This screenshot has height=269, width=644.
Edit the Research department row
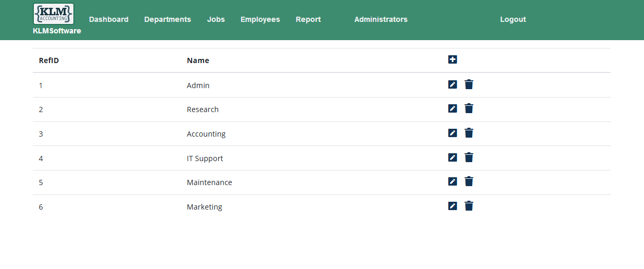point(452,108)
